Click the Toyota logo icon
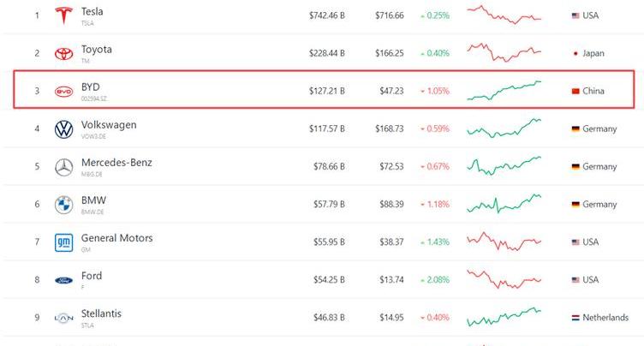 [x=63, y=53]
